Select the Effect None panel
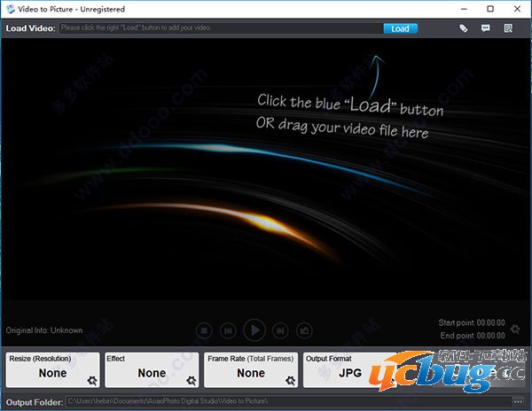Viewport: 532px width, 411px height. click(151, 369)
